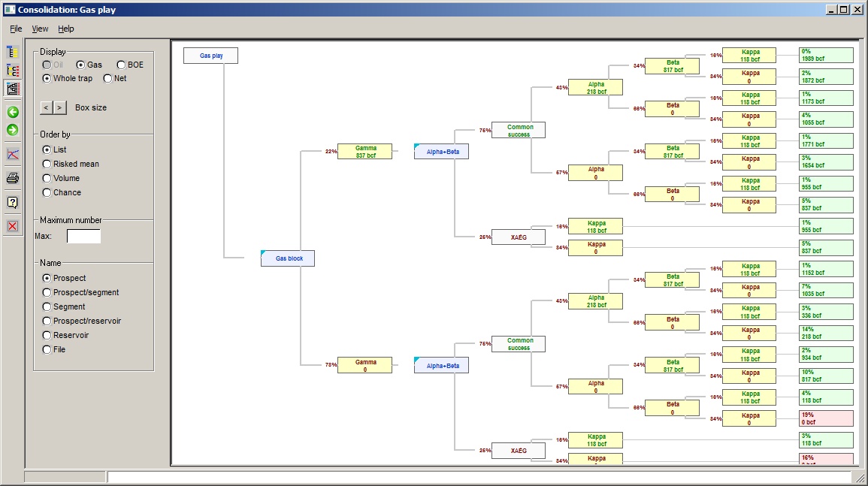Click the Gas play root node
This screenshot has height=486, width=868.
210,56
